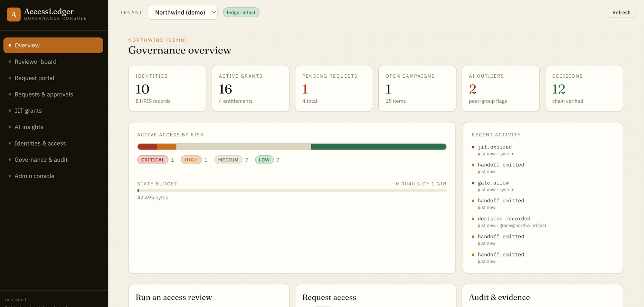Open JIT grants section
The width and height of the screenshot is (644, 307).
click(x=53, y=110)
